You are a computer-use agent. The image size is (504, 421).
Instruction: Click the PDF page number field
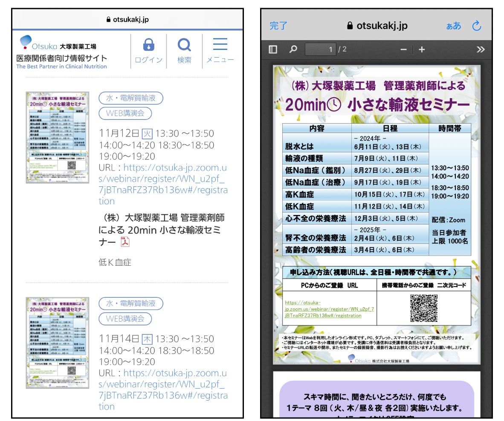[320, 49]
